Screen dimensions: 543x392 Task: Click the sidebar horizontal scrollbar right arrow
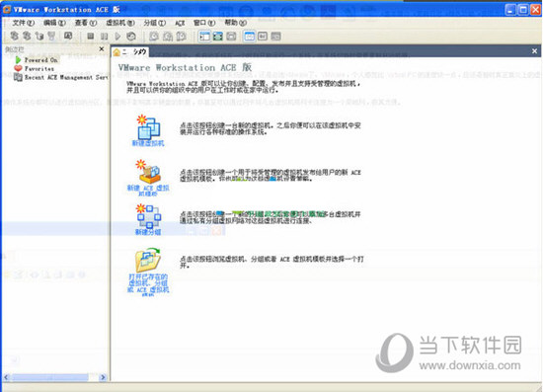pos(103,377)
